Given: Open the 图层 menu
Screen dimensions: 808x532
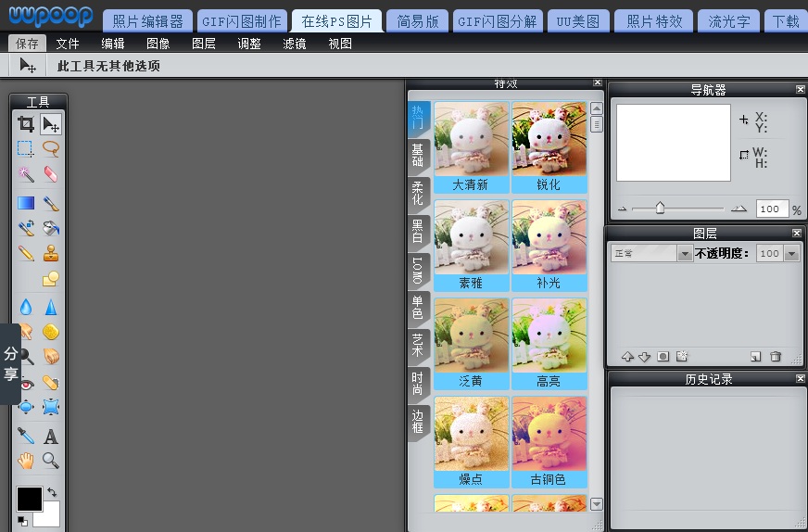Looking at the screenshot, I should pyautogui.click(x=204, y=44).
